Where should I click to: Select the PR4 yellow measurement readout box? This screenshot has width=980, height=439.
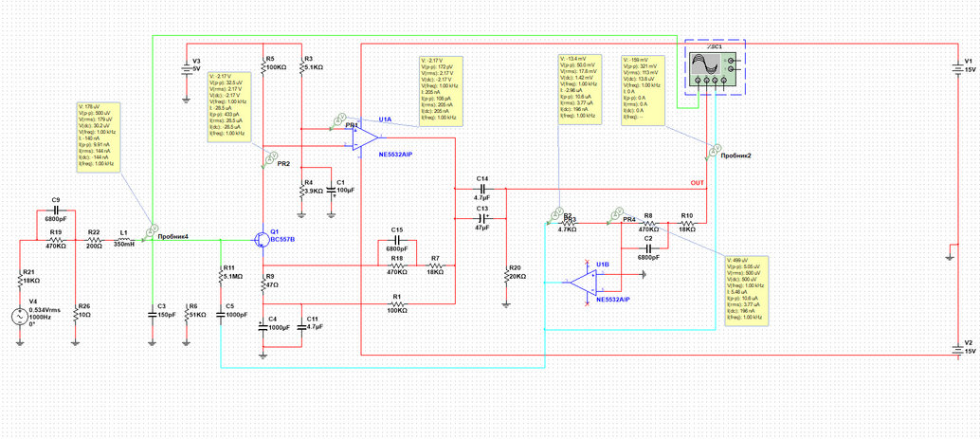(x=748, y=289)
